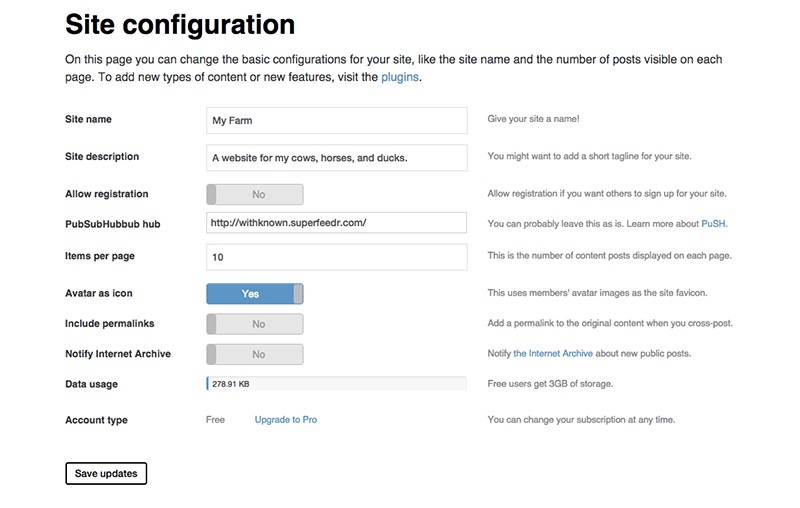
Task: Click the Site name input field
Action: point(337,120)
